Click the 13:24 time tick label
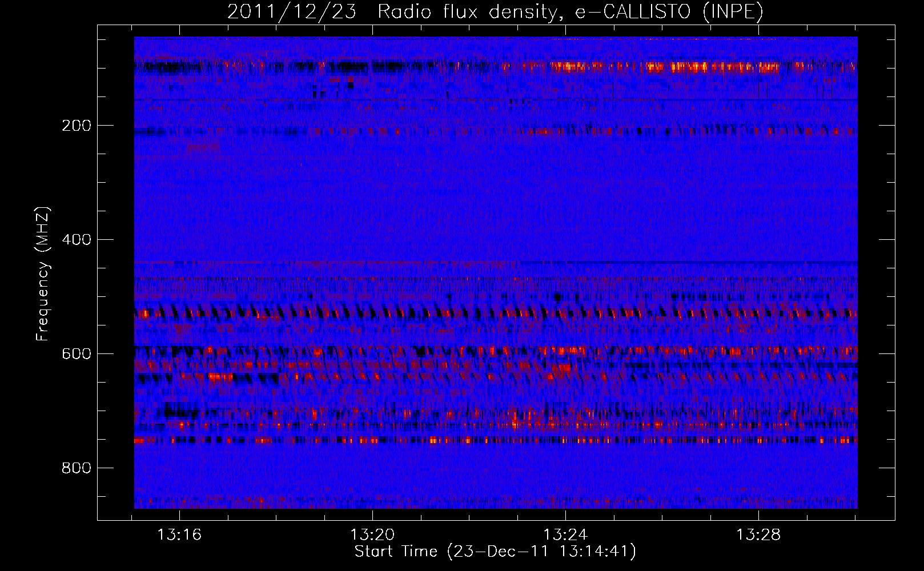Screen dimensions: 924x571 (565, 535)
